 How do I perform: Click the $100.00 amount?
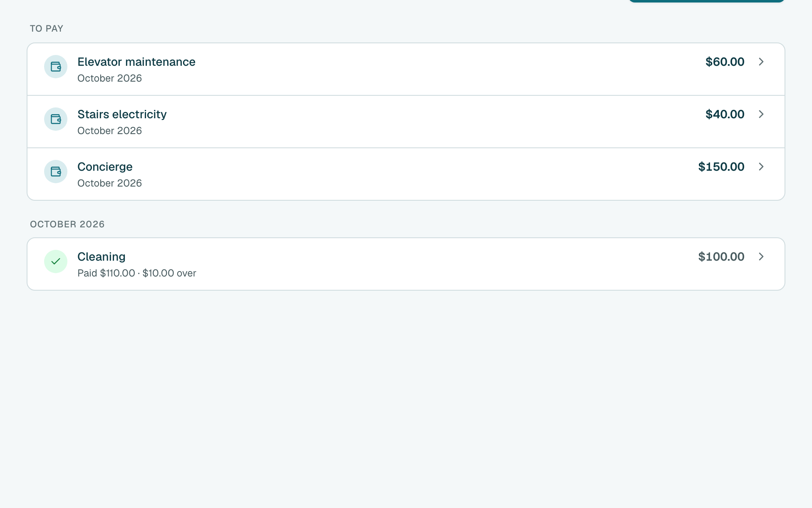point(721,256)
